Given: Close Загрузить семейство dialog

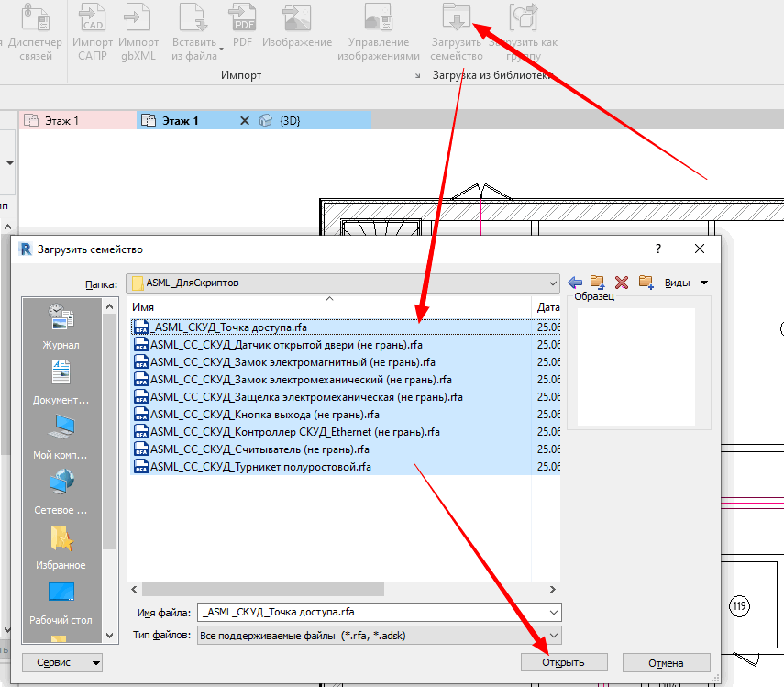Looking at the screenshot, I should coord(700,249).
